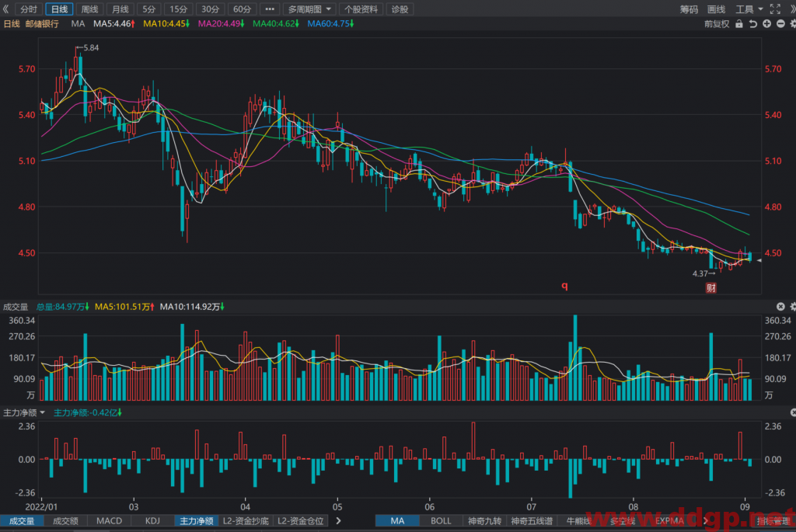The image size is (796, 532).
Task: Select the 神奇五线谱 indicator
Action: click(x=532, y=521)
